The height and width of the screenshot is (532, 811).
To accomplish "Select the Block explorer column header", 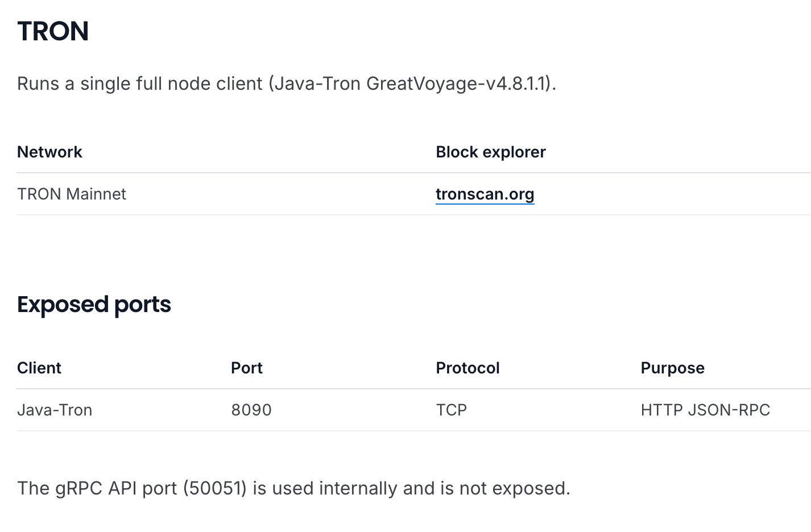I will click(x=491, y=152).
